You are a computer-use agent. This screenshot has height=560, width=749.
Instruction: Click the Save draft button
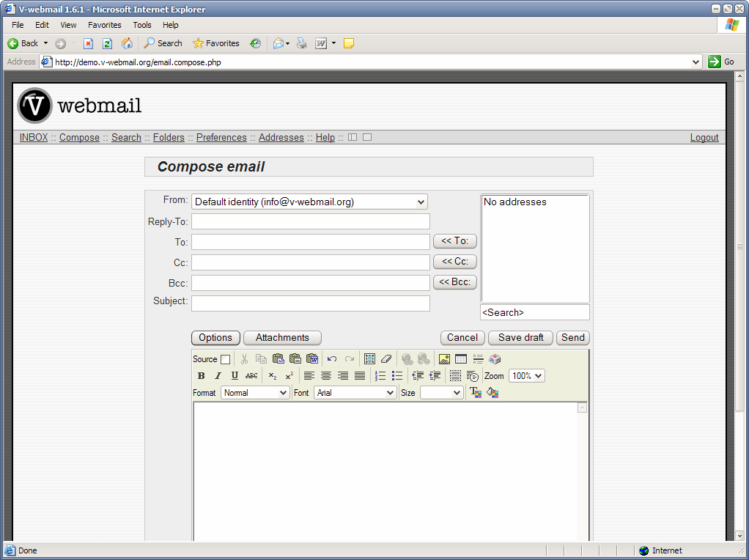point(520,338)
